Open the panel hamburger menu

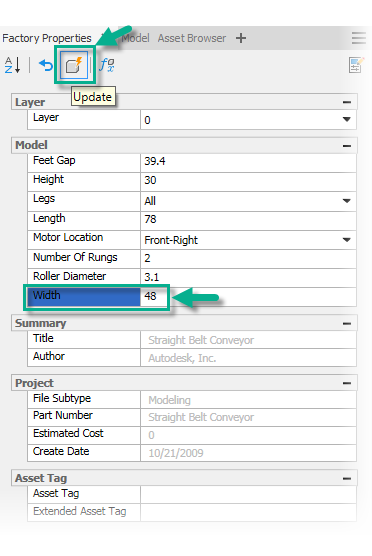point(359,38)
